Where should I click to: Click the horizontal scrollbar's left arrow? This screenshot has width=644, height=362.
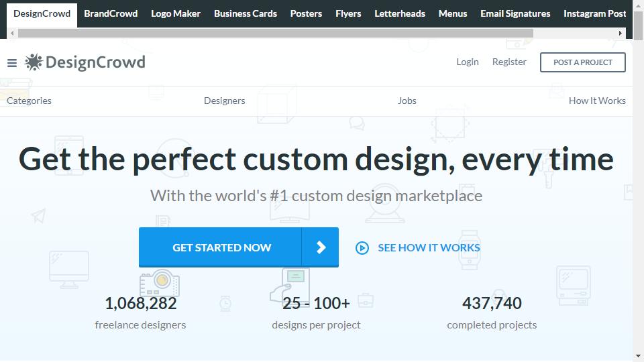12,34
